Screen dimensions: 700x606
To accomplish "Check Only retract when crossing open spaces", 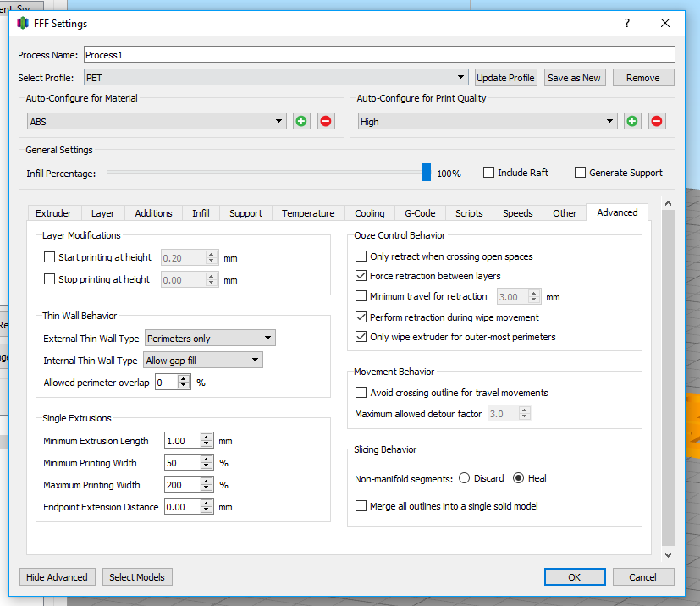I will [361, 256].
